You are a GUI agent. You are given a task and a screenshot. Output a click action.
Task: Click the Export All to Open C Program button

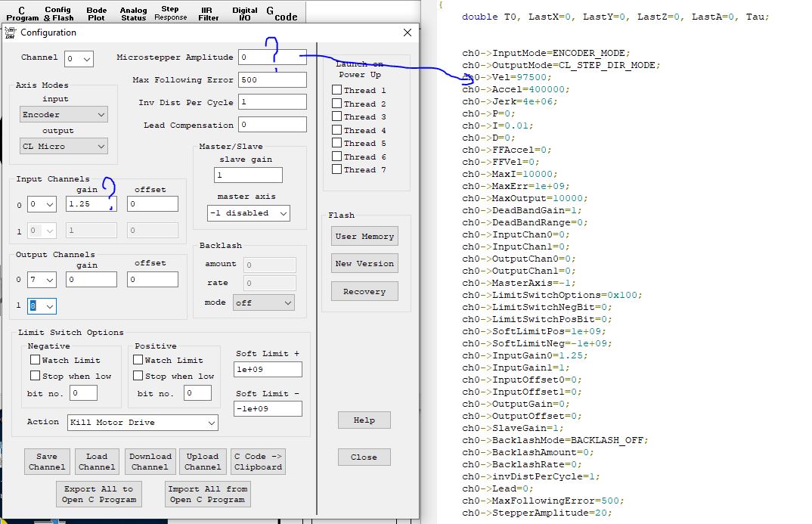point(98,494)
